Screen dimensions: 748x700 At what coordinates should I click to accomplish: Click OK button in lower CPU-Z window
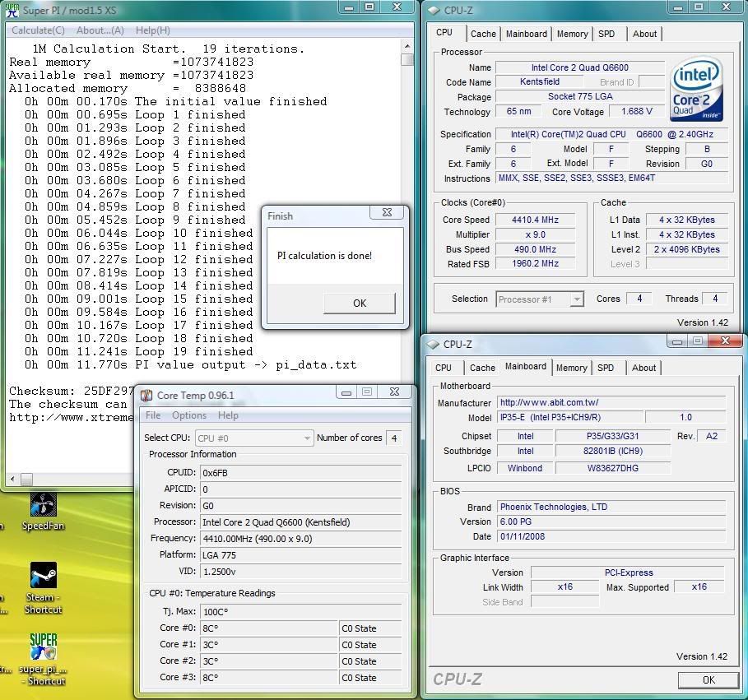tap(708, 679)
